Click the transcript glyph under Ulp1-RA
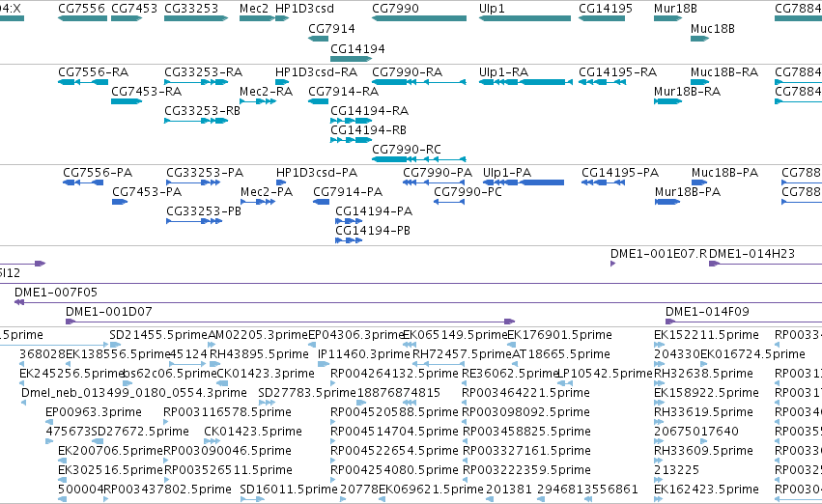Screen dimensions: 822x504 coord(525,82)
